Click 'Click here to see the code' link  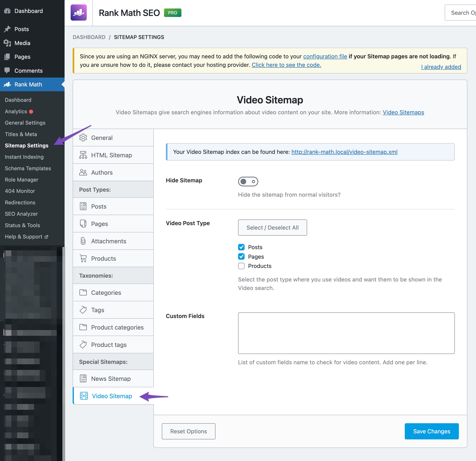pos(286,65)
